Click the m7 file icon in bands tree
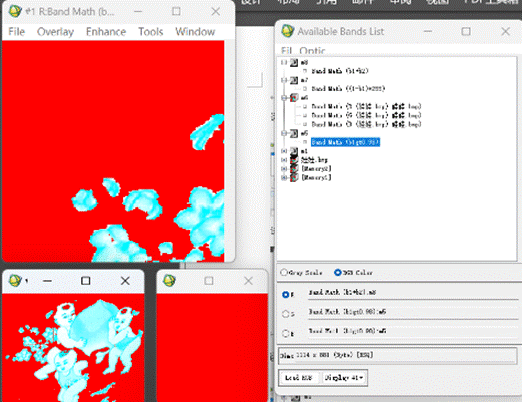This screenshot has height=402, width=522. [294, 80]
